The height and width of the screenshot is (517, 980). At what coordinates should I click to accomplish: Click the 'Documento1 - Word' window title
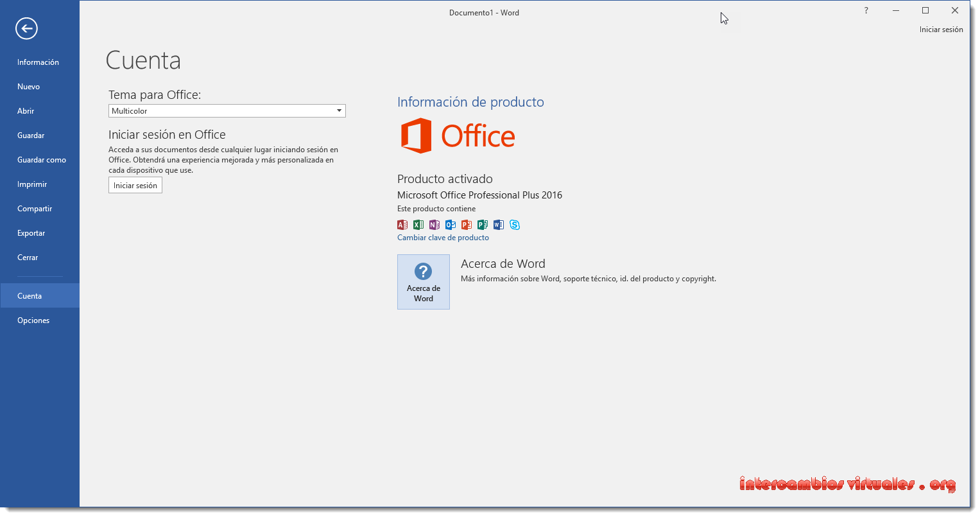click(x=484, y=13)
